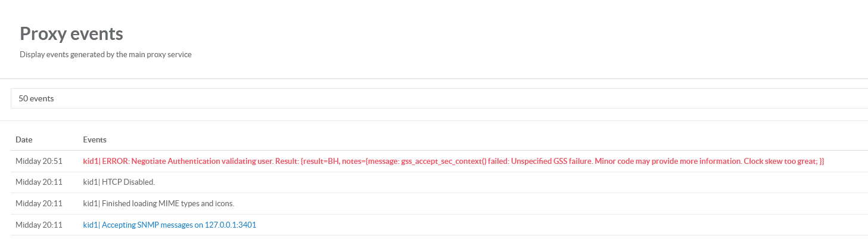Click the date beside the MIME types event
The width and height of the screenshot is (868, 239).
(x=39, y=203)
